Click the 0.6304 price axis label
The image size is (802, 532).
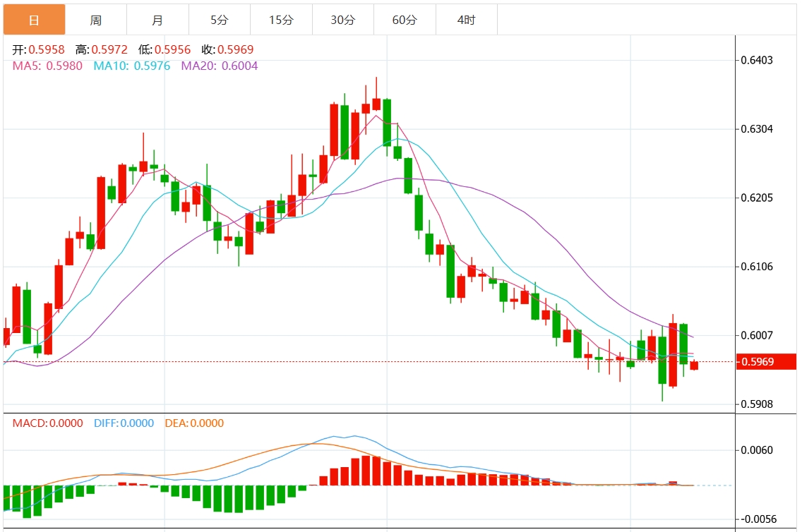pos(757,129)
